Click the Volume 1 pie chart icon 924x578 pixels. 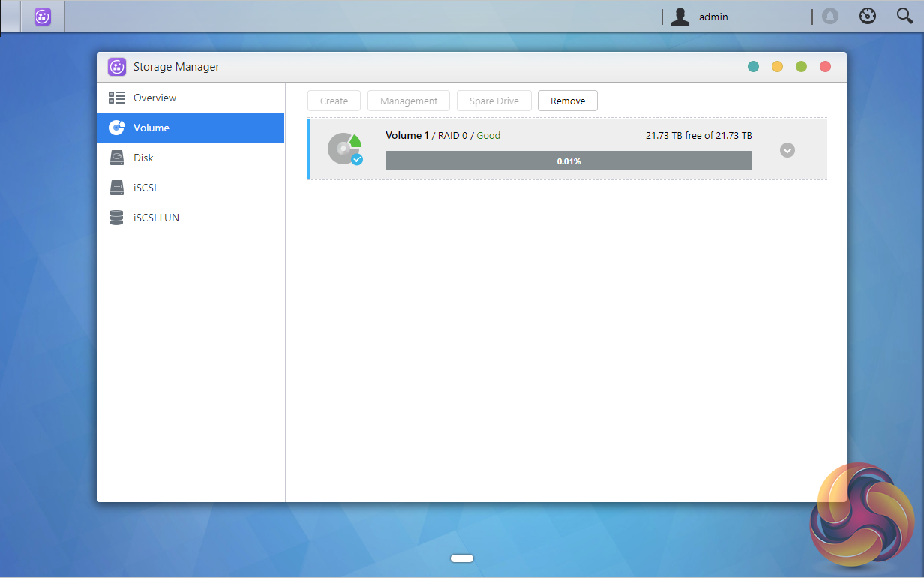point(345,149)
